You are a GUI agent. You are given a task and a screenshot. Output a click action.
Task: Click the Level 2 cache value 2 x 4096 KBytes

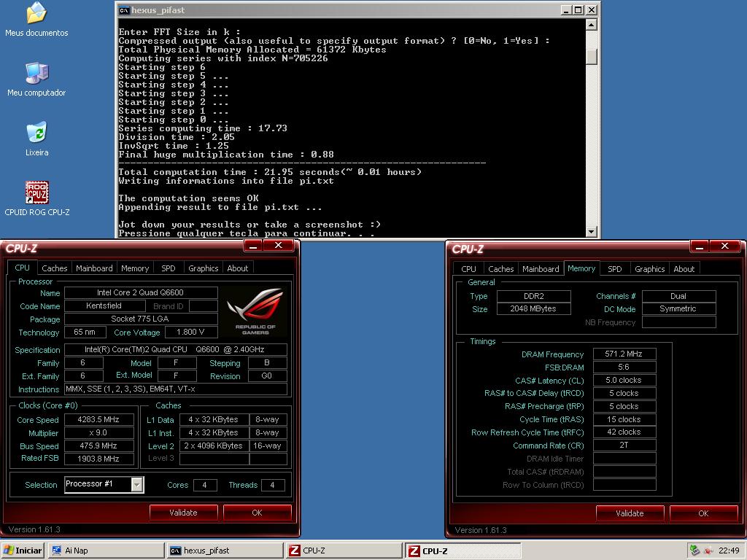tap(214, 446)
